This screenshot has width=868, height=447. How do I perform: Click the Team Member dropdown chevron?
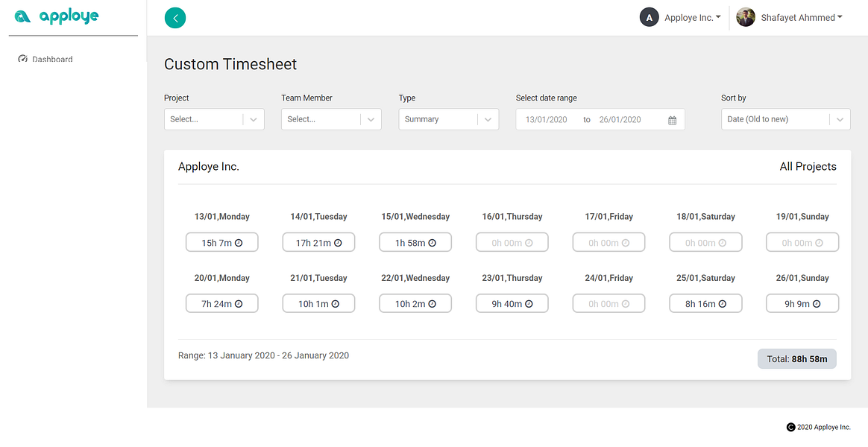click(371, 119)
